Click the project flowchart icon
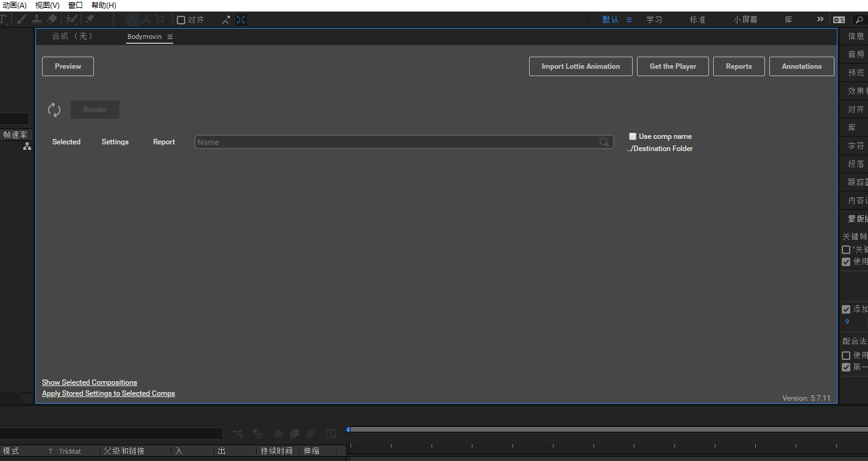The height and width of the screenshot is (461, 868). [27, 147]
